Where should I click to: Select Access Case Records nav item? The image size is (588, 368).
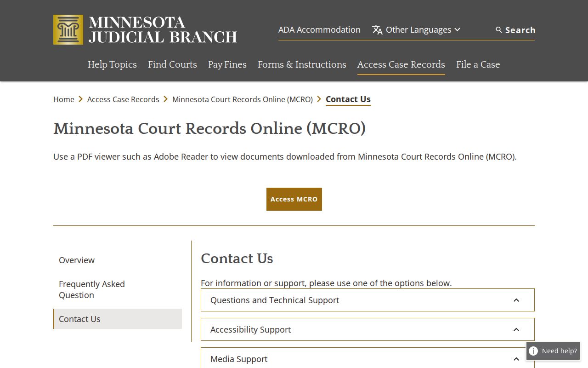[401, 64]
